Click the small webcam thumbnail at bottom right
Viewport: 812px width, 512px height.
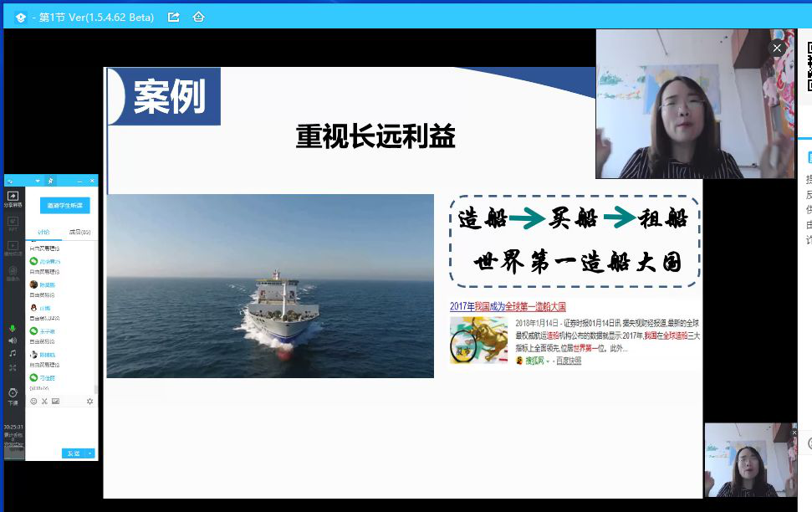tap(750, 460)
